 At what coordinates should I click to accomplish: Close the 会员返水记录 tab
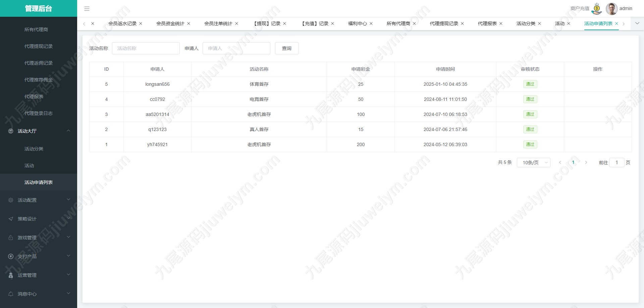(x=141, y=23)
